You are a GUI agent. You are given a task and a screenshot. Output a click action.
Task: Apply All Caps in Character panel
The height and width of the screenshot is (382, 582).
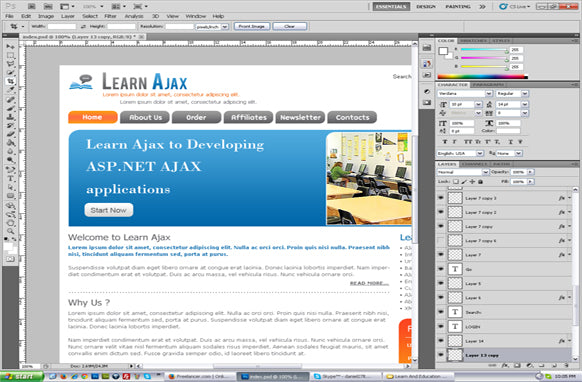(x=467, y=142)
